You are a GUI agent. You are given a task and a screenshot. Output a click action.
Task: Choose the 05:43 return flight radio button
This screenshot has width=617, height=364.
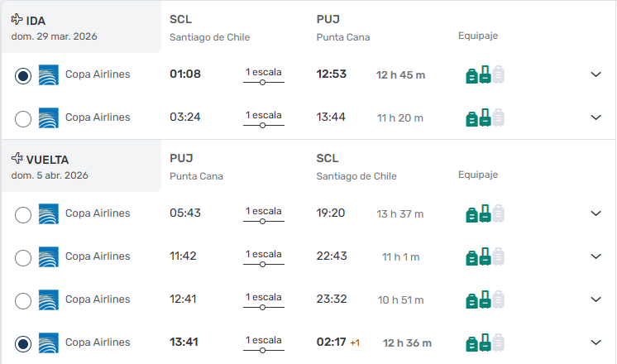(23, 214)
